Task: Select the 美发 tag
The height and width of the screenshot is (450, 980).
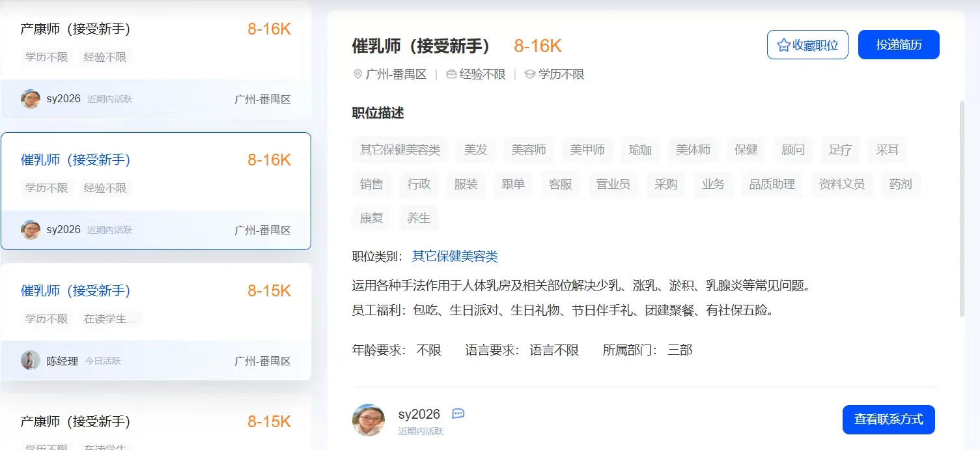Action: [x=476, y=150]
